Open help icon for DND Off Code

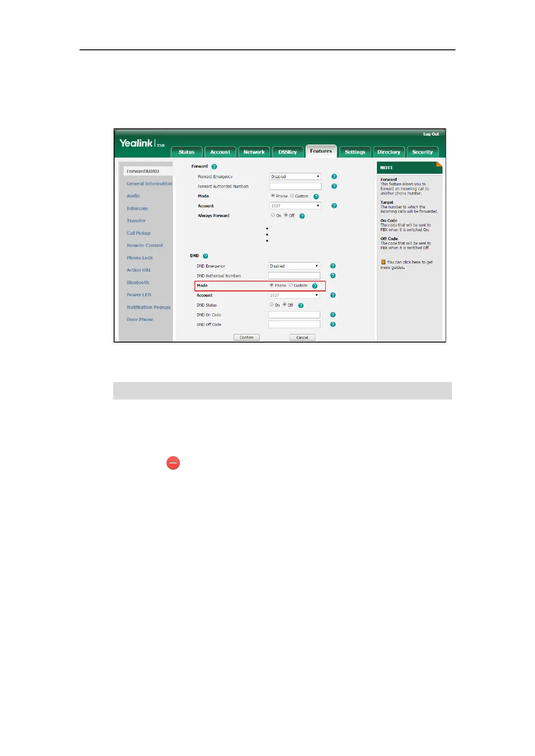point(333,325)
